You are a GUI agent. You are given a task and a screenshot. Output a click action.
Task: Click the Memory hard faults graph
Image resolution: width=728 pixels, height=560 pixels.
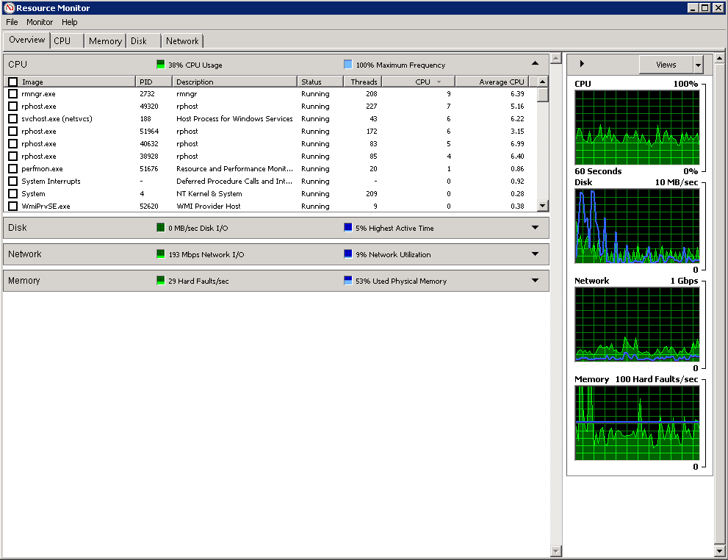pos(637,423)
